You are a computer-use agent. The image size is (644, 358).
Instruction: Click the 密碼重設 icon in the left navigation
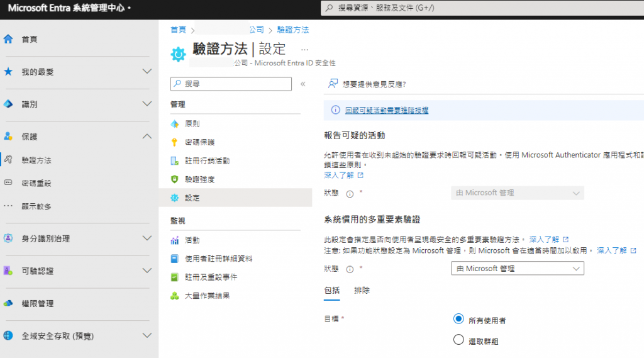tap(8, 182)
